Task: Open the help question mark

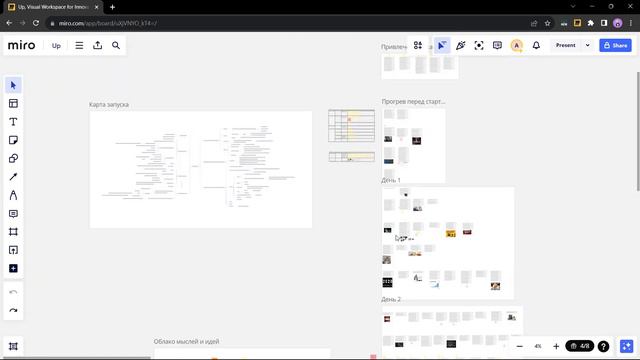Action: [603, 346]
